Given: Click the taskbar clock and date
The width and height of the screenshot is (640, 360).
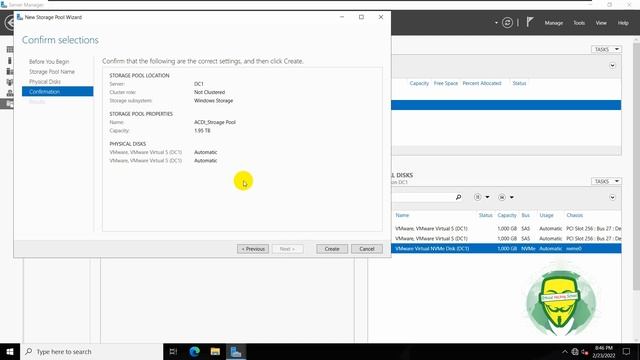Looking at the screenshot, I should pos(604,351).
